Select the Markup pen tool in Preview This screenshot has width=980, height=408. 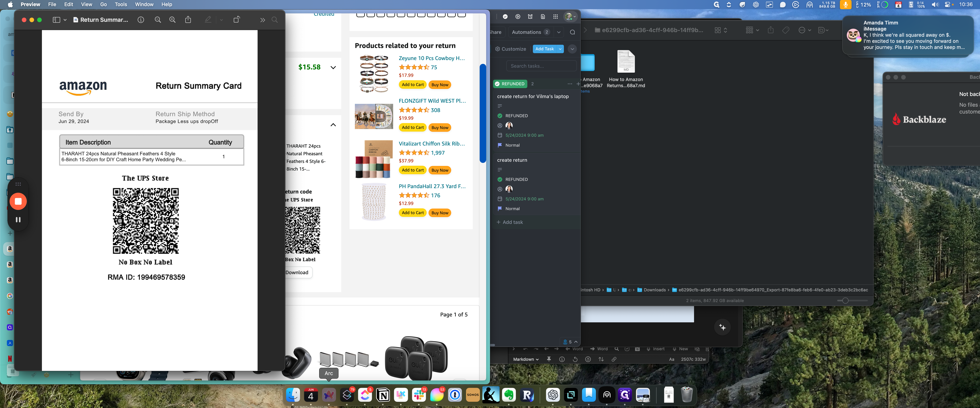pos(208,20)
